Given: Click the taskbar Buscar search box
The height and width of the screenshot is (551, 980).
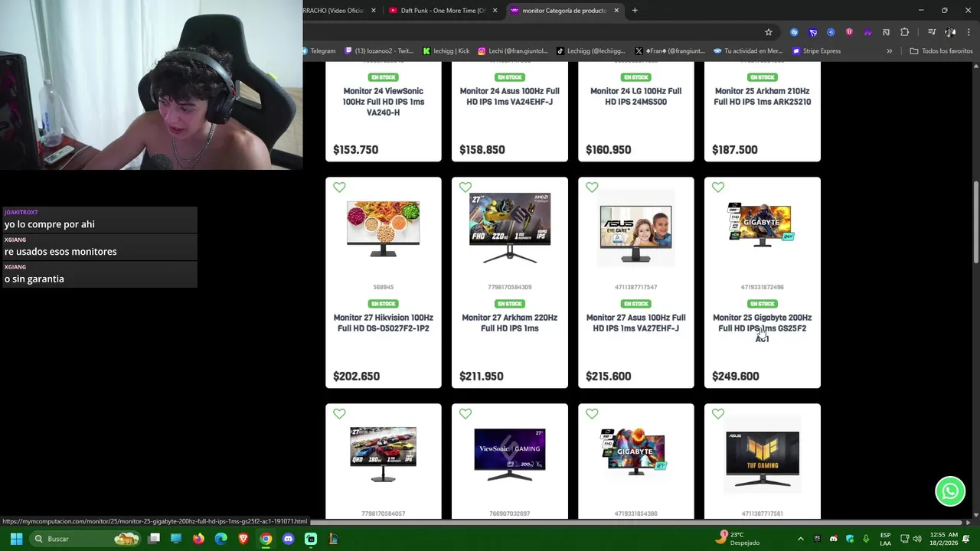Looking at the screenshot, I should click(86, 539).
